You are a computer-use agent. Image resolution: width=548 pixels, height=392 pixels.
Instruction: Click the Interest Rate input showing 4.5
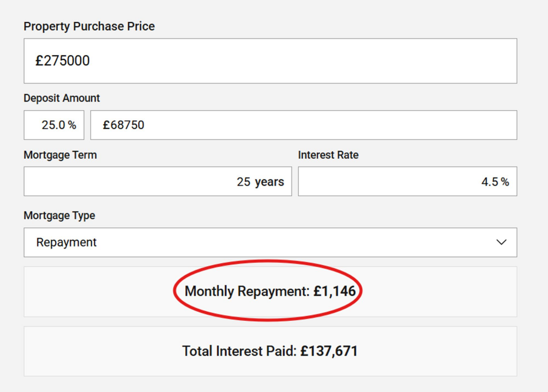[407, 182]
